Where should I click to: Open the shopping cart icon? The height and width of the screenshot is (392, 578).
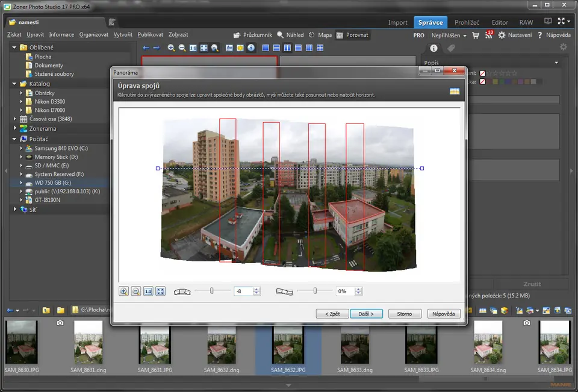476,36
